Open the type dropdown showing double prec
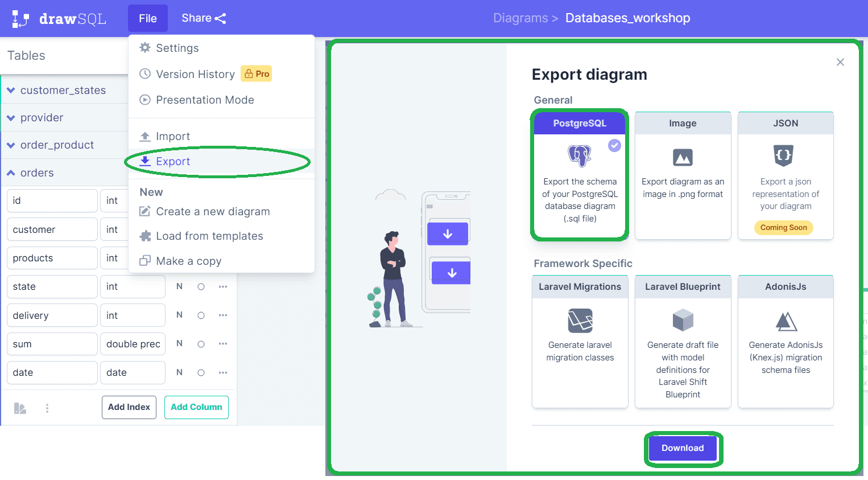This screenshot has height=480, width=868. (x=133, y=344)
